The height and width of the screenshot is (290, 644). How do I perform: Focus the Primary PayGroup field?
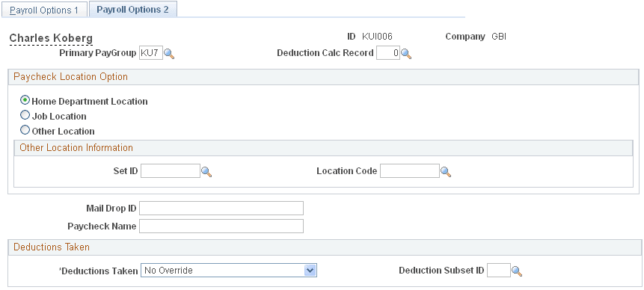[151, 53]
